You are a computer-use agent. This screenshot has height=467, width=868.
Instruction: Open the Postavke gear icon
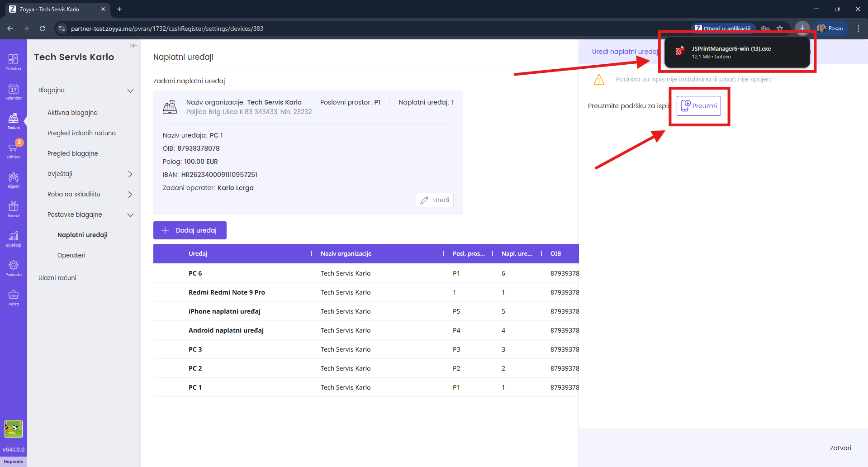[x=13, y=268]
